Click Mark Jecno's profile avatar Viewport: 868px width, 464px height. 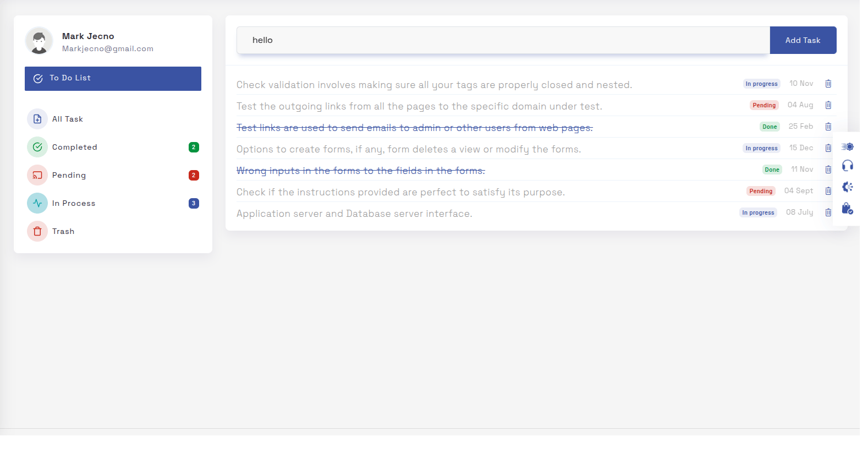(x=39, y=41)
